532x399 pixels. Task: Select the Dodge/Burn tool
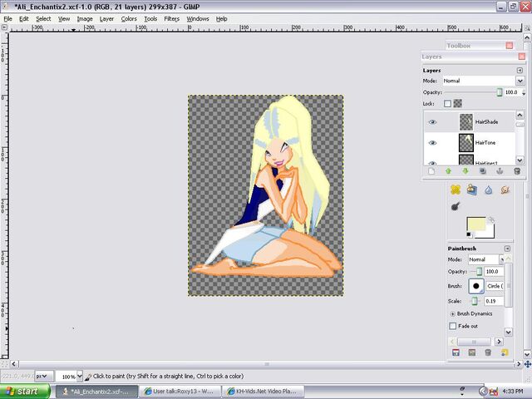(x=456, y=206)
